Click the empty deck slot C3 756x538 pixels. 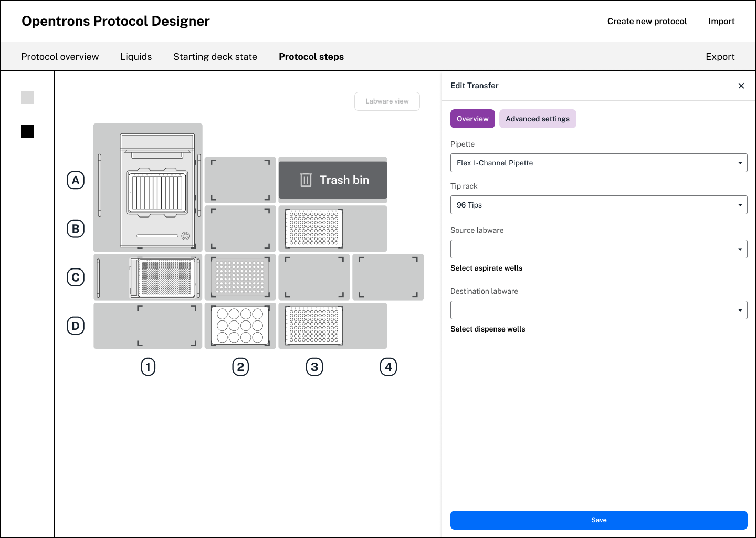pos(314,277)
